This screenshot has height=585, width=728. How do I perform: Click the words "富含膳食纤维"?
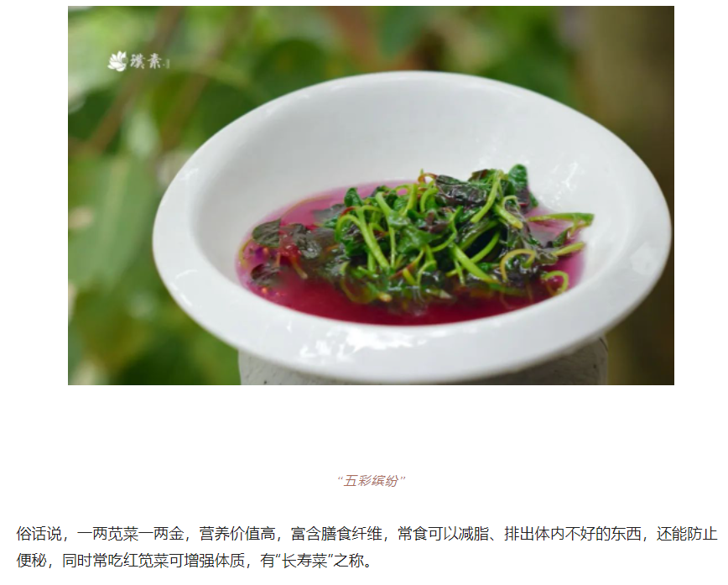(336, 534)
